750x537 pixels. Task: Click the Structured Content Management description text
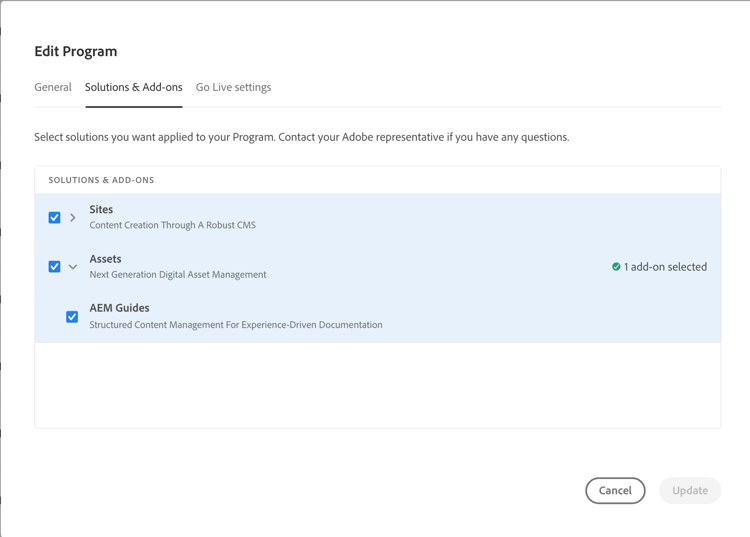235,325
